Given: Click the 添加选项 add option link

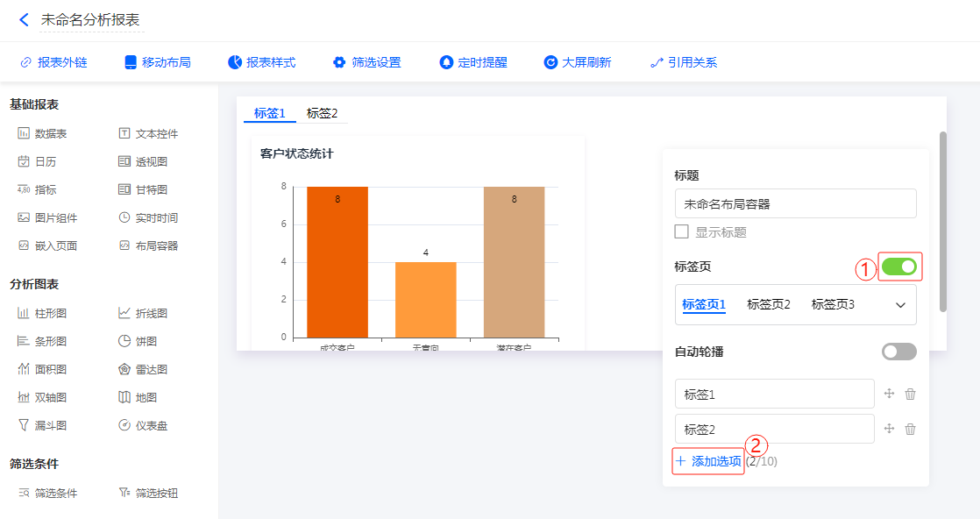Looking at the screenshot, I should coord(708,461).
